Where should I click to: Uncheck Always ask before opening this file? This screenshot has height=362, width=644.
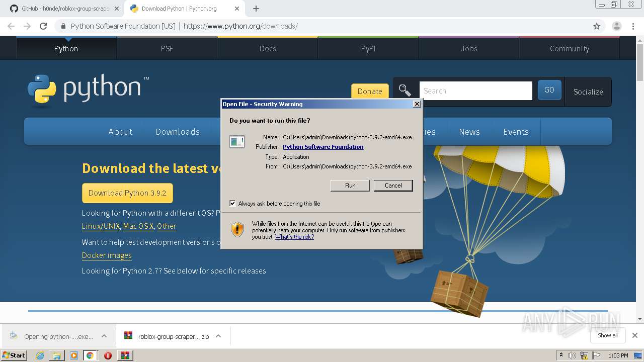point(232,203)
